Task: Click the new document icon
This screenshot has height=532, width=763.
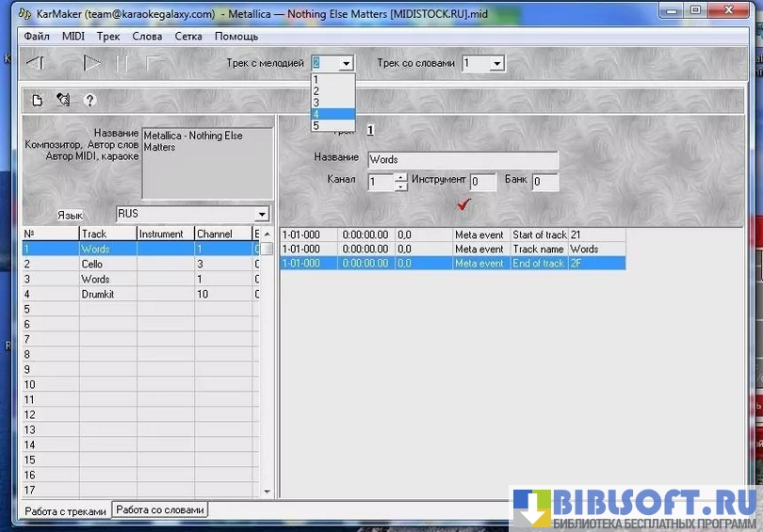Action: point(38,100)
